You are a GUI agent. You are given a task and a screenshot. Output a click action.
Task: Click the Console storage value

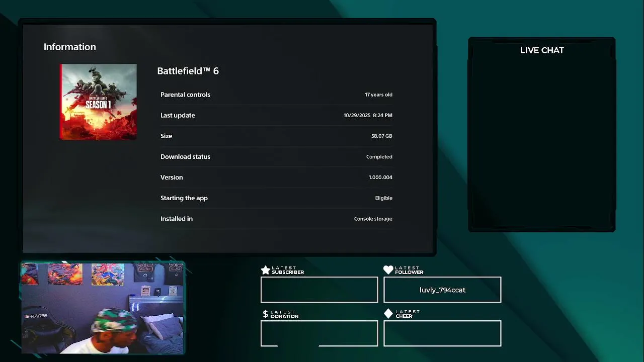[x=373, y=219]
